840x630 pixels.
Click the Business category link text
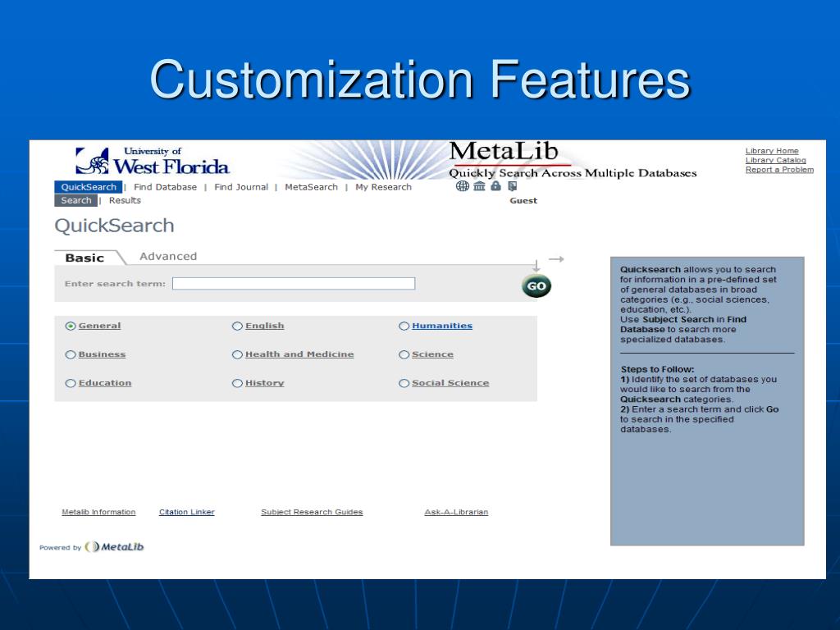pyautogui.click(x=102, y=354)
